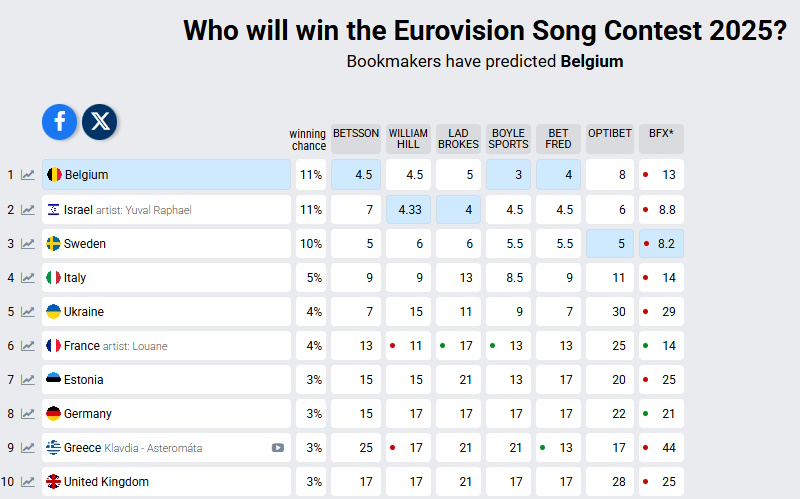This screenshot has width=800, height=499.
Task: Click Italy's flag icon
Action: pos(54,278)
